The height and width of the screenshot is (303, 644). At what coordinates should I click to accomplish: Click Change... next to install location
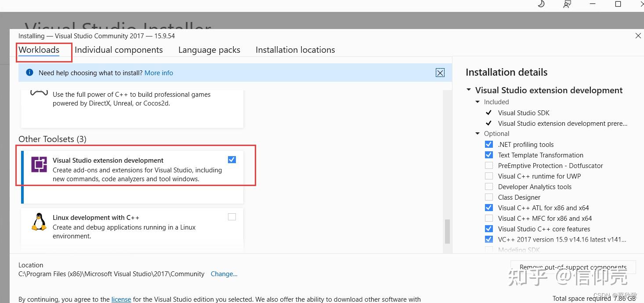224,274
